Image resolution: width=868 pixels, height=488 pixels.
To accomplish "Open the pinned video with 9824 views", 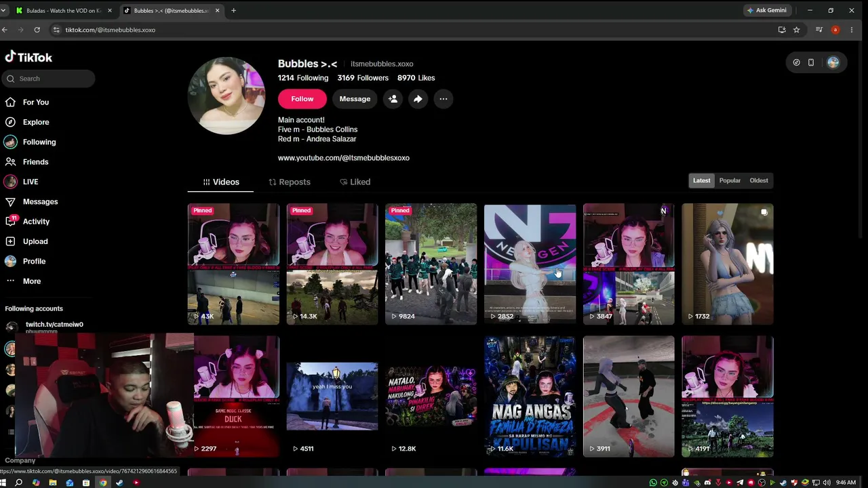I will (x=431, y=264).
